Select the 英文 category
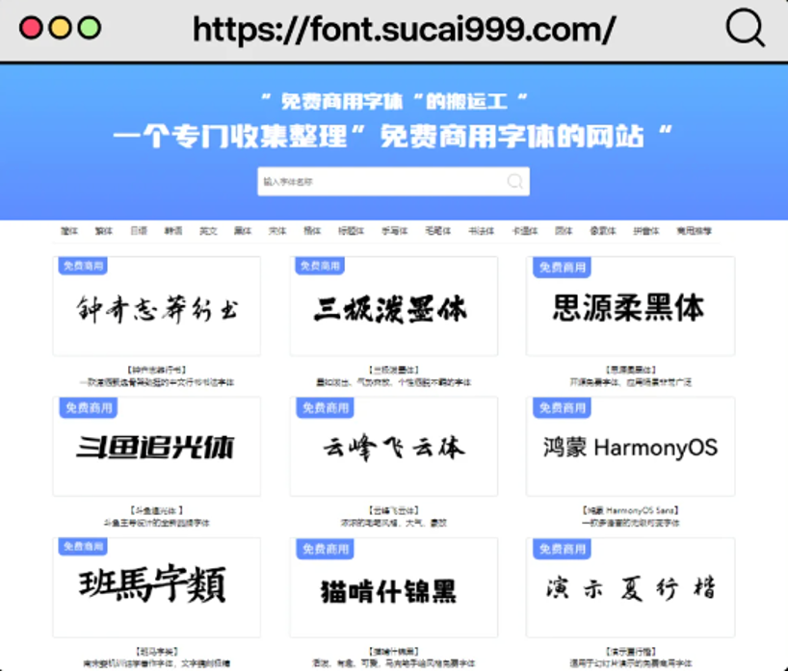The height and width of the screenshot is (672, 788). 208,231
